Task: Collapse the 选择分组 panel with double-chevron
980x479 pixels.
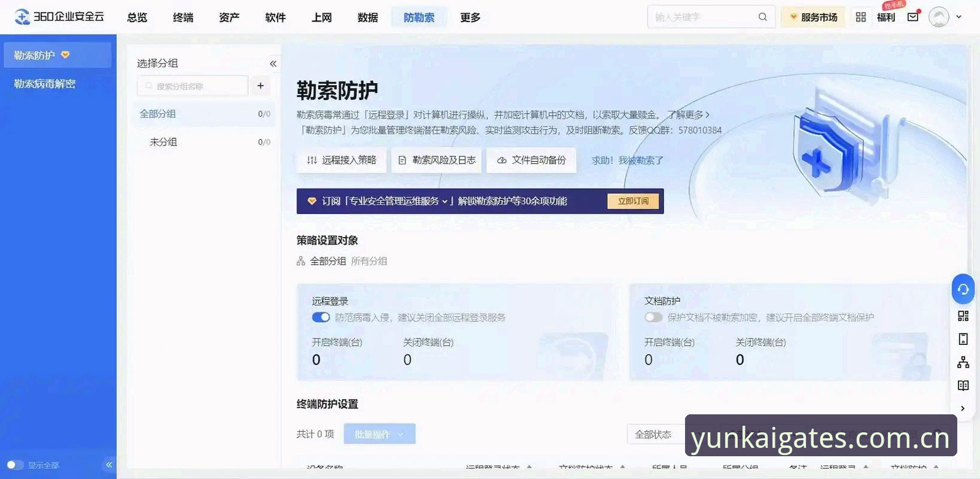Action: pos(273,63)
